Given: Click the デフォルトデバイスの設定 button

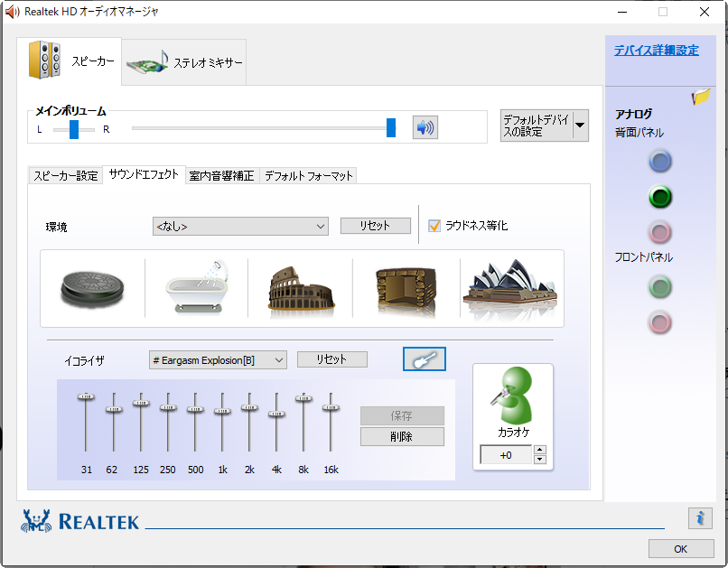Looking at the screenshot, I should coord(537,126).
